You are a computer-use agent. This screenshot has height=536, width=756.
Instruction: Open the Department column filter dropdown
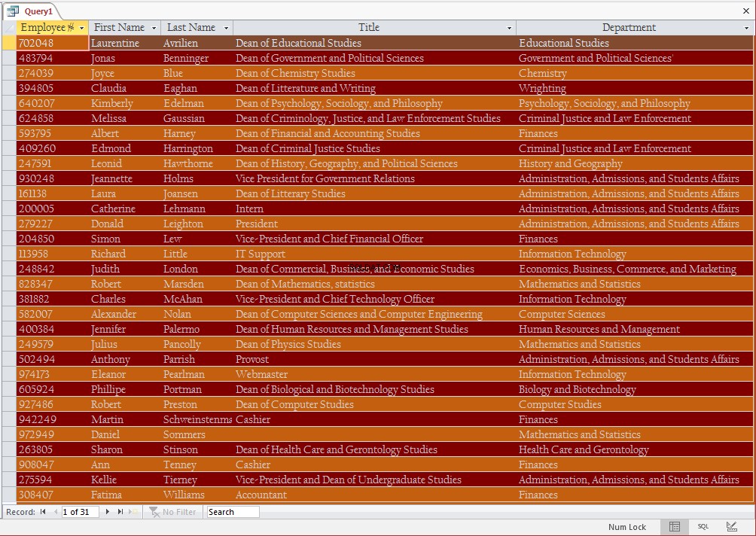point(746,28)
